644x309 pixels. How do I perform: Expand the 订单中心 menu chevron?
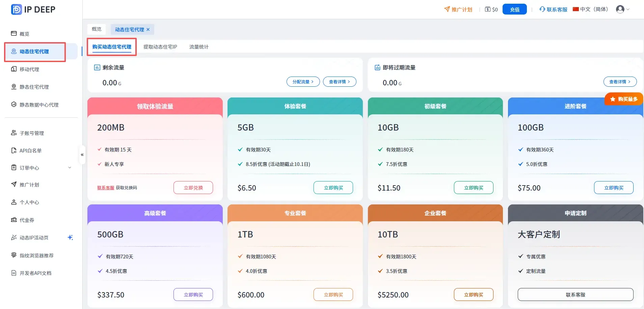pyautogui.click(x=70, y=167)
